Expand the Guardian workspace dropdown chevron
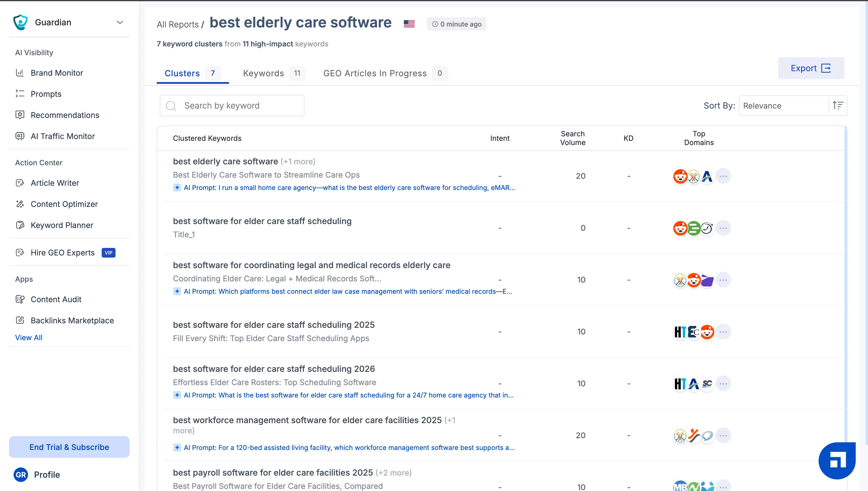868x491 pixels. coord(120,22)
